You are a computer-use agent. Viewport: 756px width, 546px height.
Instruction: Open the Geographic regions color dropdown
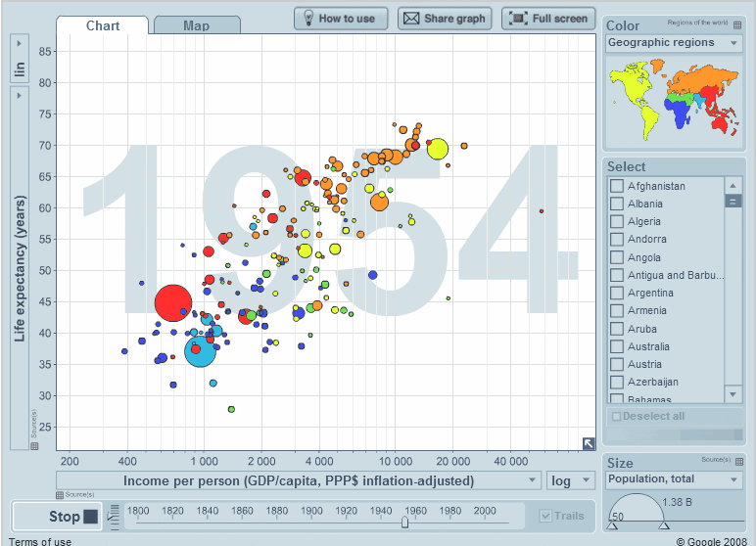(x=674, y=43)
